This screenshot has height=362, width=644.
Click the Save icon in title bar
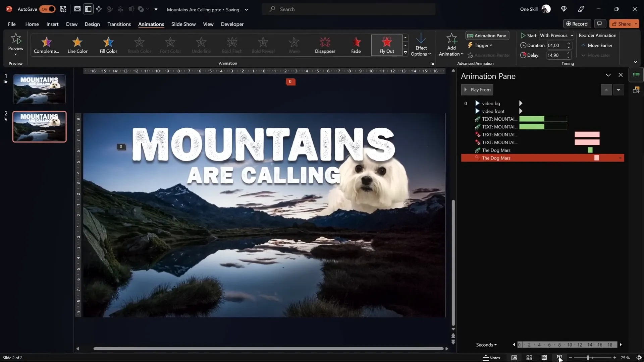click(63, 9)
